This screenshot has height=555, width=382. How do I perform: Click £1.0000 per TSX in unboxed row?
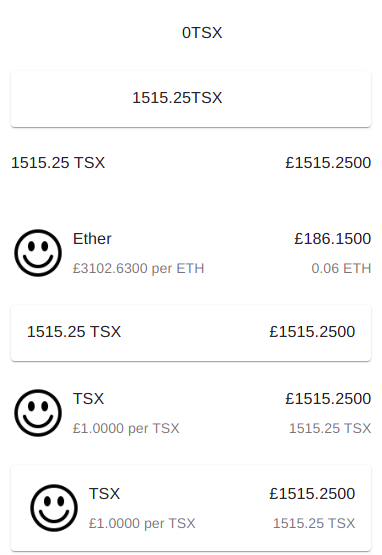[126, 428]
